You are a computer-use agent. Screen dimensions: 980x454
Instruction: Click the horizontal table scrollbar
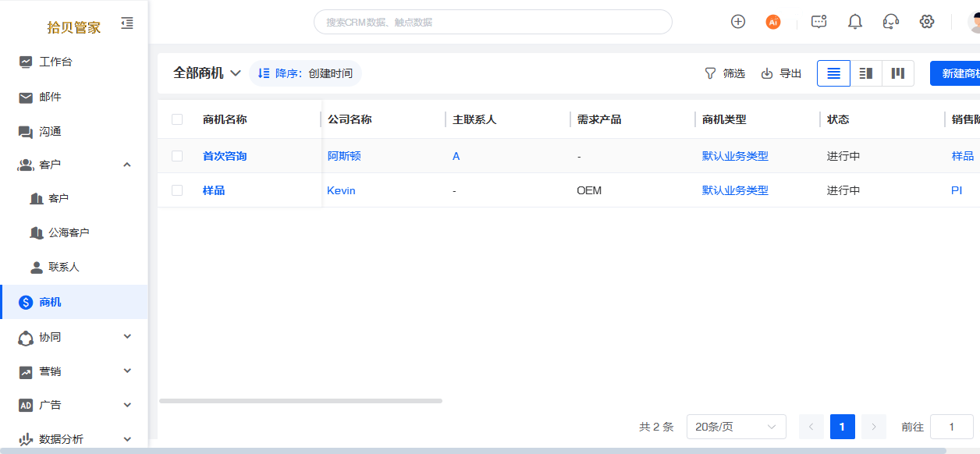pyautogui.click(x=300, y=401)
